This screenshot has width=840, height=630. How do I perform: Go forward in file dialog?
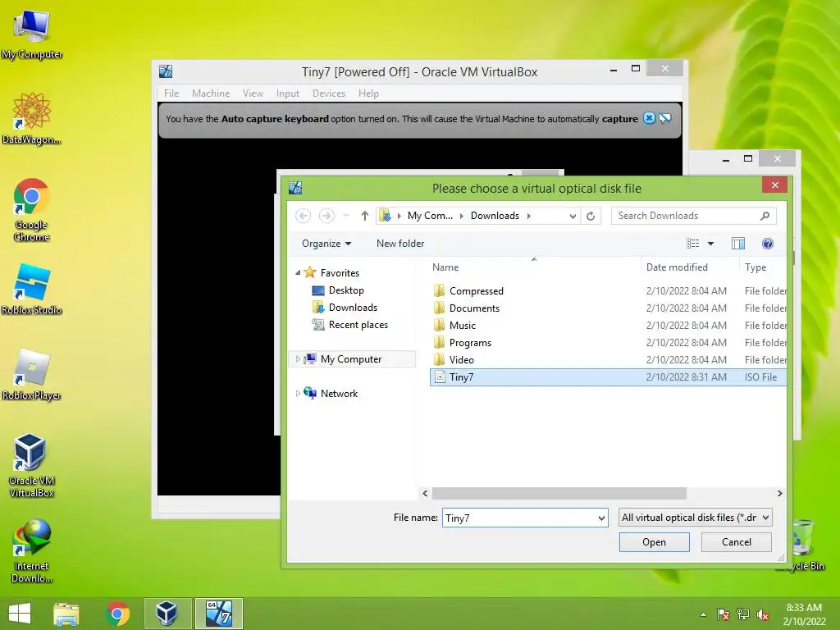pyautogui.click(x=326, y=216)
